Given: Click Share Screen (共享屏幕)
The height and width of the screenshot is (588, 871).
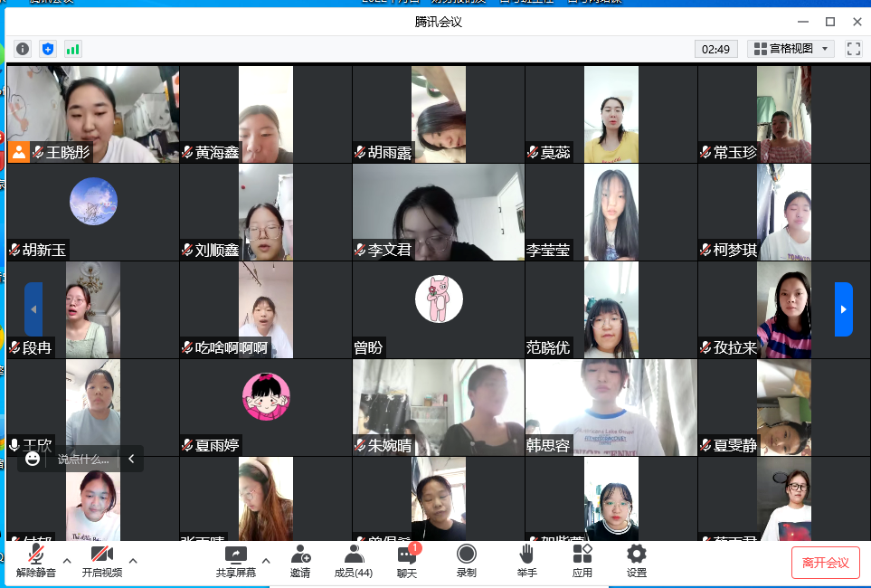Looking at the screenshot, I should [x=235, y=561].
